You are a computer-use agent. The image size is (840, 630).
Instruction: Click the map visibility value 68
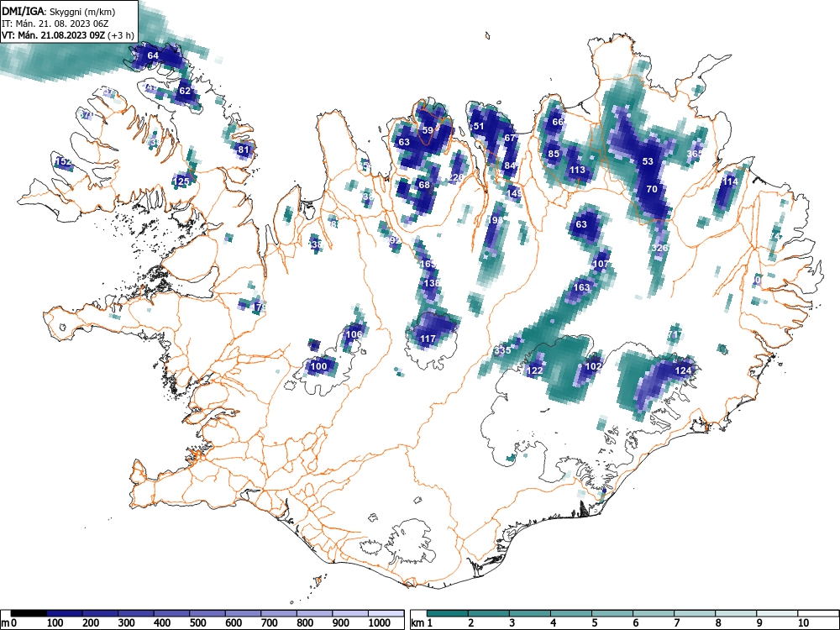[x=423, y=185]
